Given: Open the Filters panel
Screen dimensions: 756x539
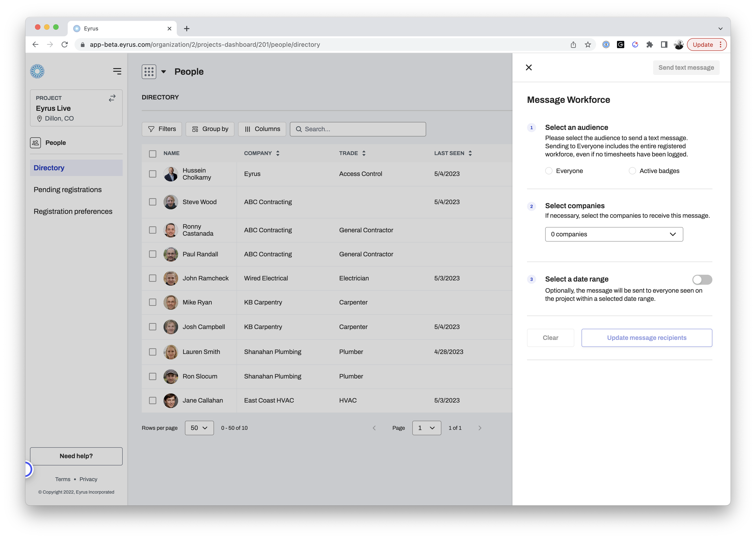Looking at the screenshot, I should pos(162,129).
